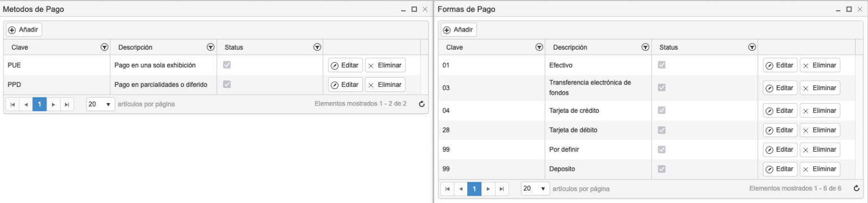Open Status column filter in Formas de Pago
Viewport: 868px width, 203px height.
tap(752, 47)
